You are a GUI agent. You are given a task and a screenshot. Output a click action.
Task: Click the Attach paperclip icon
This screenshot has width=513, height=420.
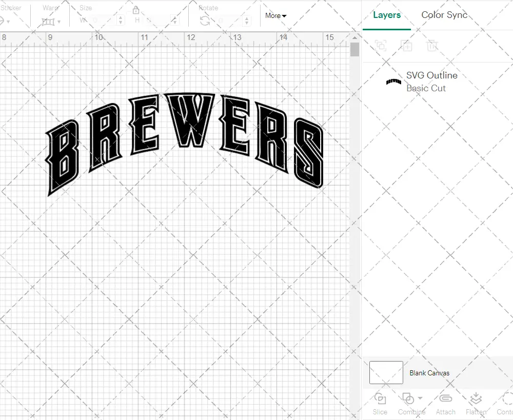click(446, 398)
